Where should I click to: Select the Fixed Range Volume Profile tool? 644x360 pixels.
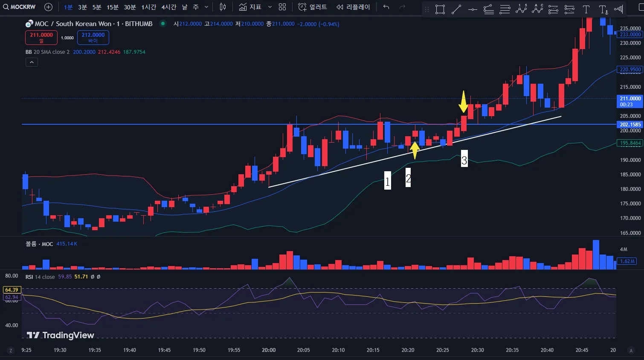(x=618, y=9)
